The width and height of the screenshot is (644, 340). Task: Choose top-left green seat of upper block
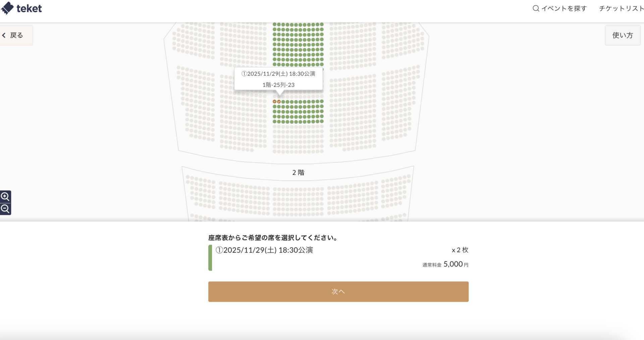pyautogui.click(x=275, y=24)
